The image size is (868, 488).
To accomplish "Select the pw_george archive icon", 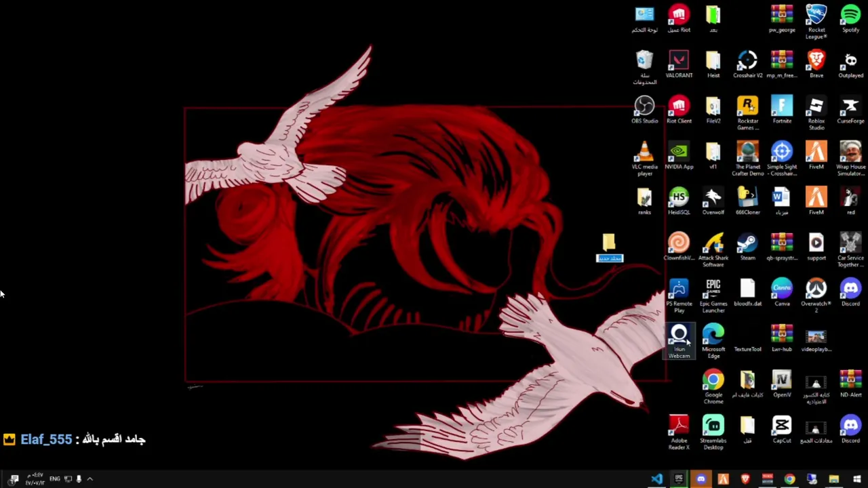I will [x=782, y=20].
